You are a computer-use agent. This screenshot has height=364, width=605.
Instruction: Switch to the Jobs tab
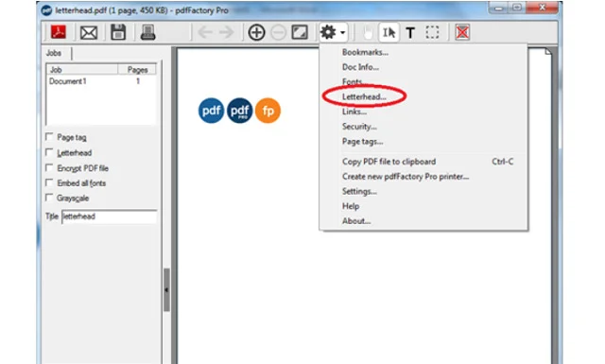[54, 53]
